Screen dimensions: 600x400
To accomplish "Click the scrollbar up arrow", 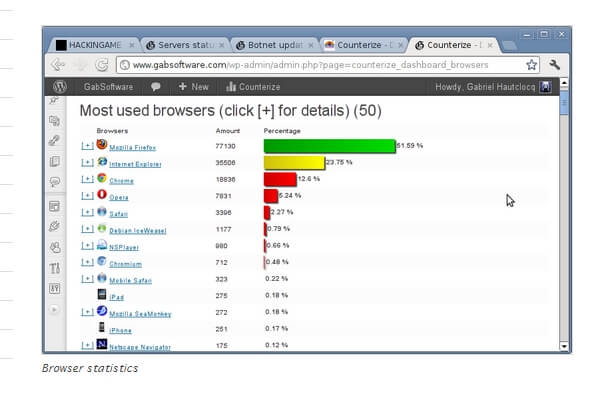I will pyautogui.click(x=564, y=83).
